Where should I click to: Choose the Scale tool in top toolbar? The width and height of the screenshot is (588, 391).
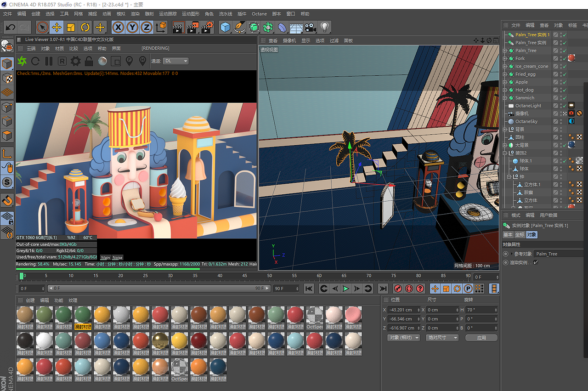click(x=71, y=27)
